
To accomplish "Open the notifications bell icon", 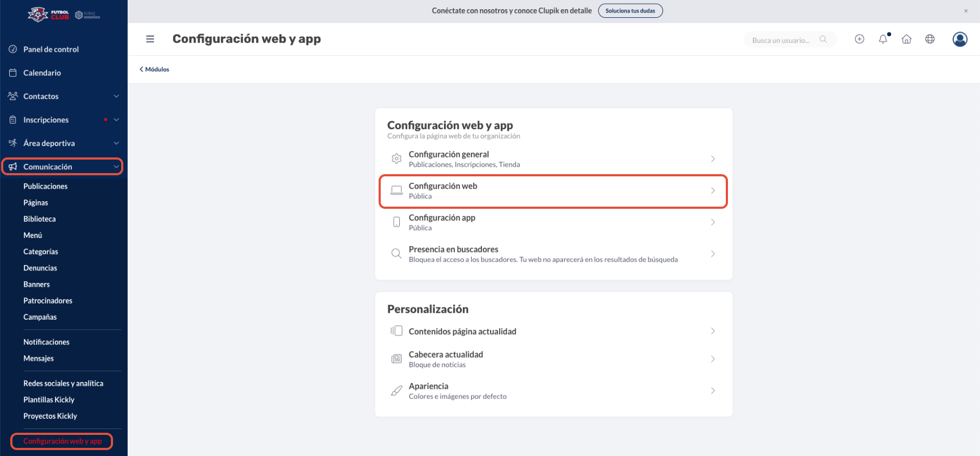I will pos(883,39).
